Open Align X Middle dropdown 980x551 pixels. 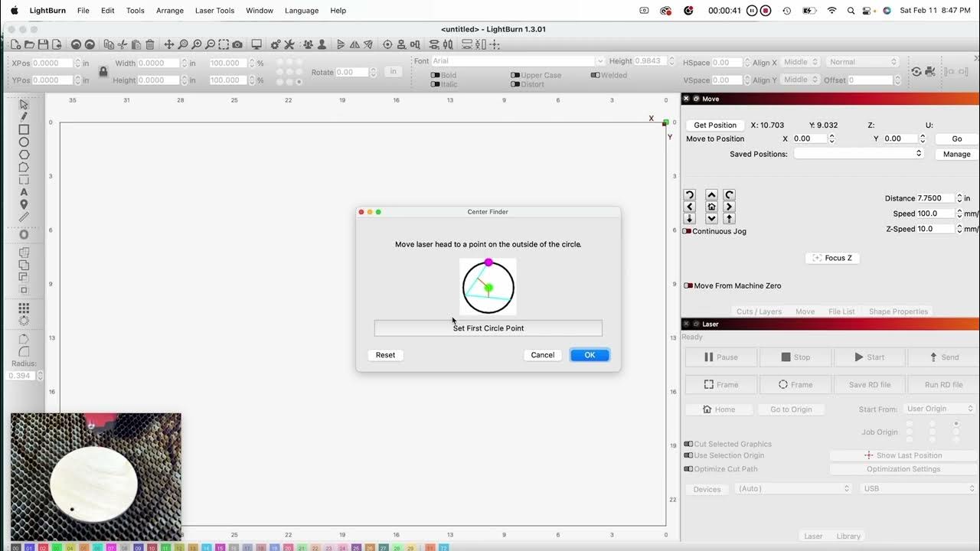(x=800, y=62)
